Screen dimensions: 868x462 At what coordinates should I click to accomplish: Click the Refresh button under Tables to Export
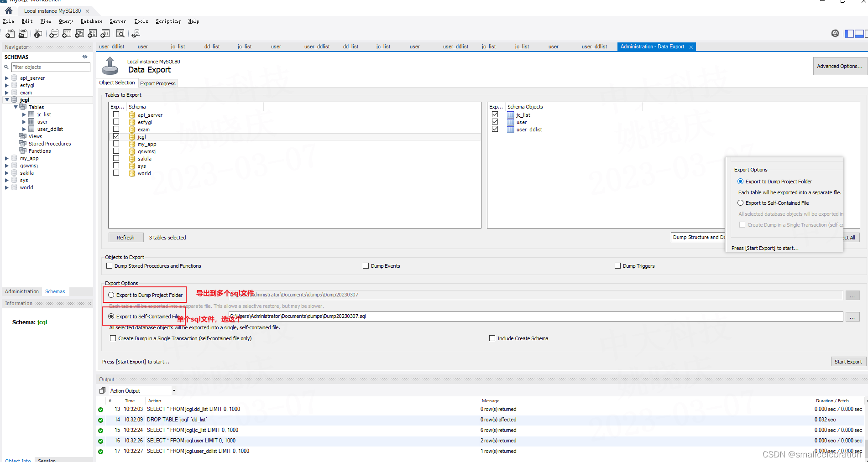(125, 237)
